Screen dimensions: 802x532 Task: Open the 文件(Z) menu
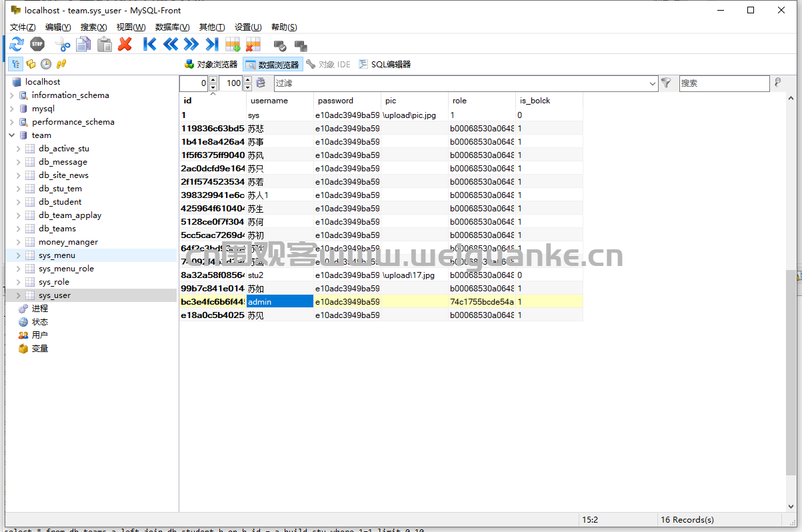(x=23, y=27)
